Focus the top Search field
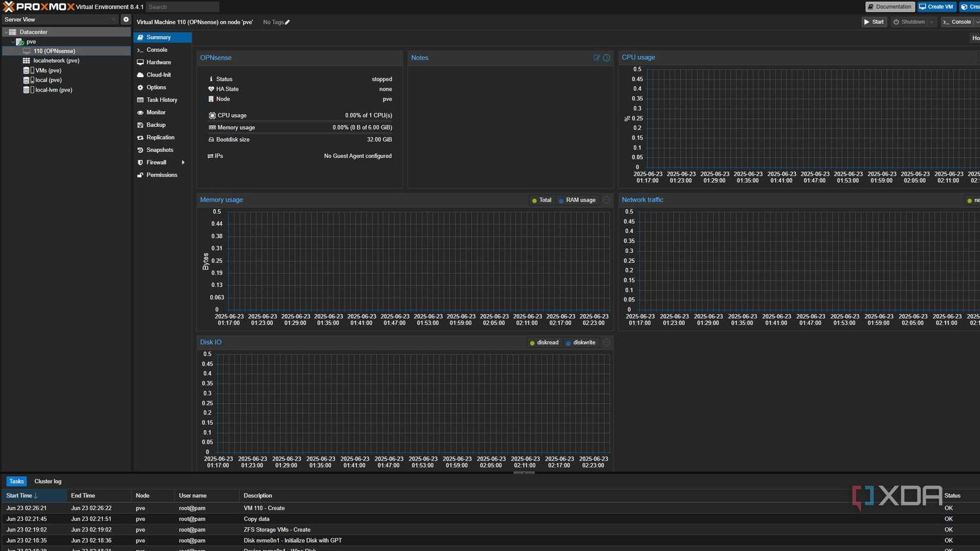The width and height of the screenshot is (980, 551). (182, 7)
